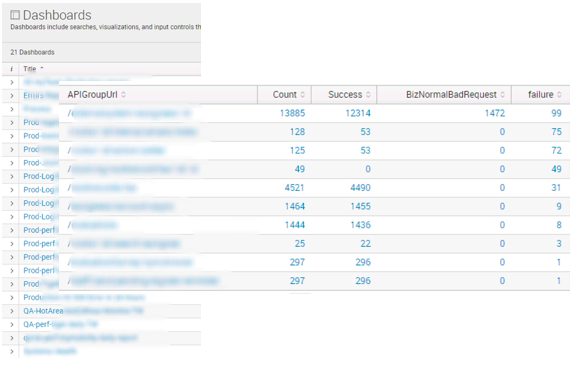
Task: Expand the QA-perf dashboard row
Action: pyautogui.click(x=12, y=325)
